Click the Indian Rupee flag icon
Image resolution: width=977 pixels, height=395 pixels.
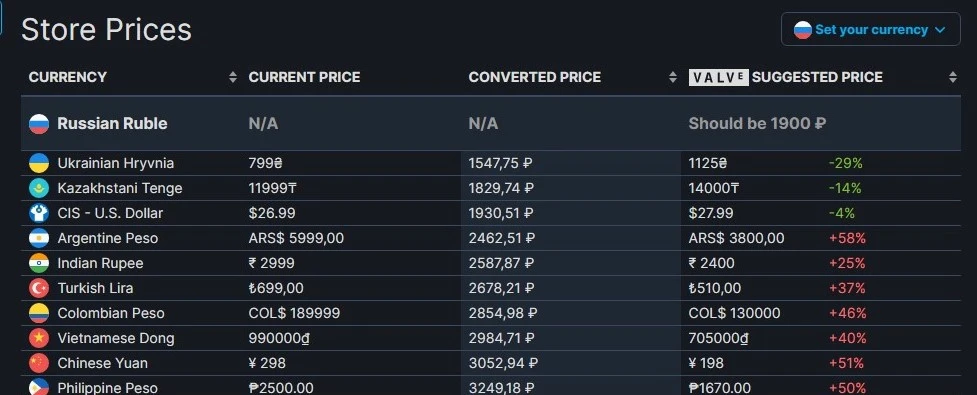click(x=39, y=263)
